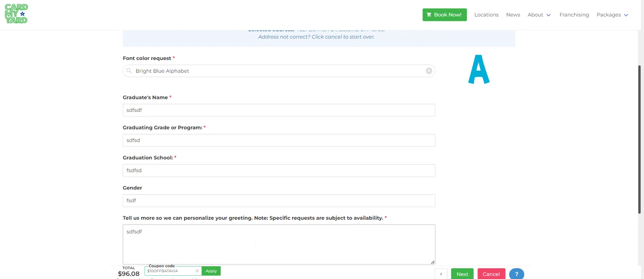Clear the font color request field
Viewport: 644px width, 279px height.
(x=428, y=71)
